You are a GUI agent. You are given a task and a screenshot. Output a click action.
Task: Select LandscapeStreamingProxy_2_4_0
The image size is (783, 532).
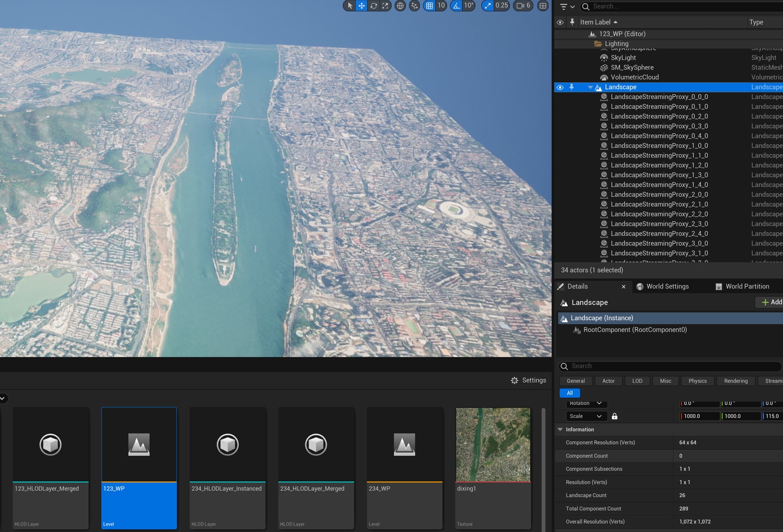pos(659,234)
